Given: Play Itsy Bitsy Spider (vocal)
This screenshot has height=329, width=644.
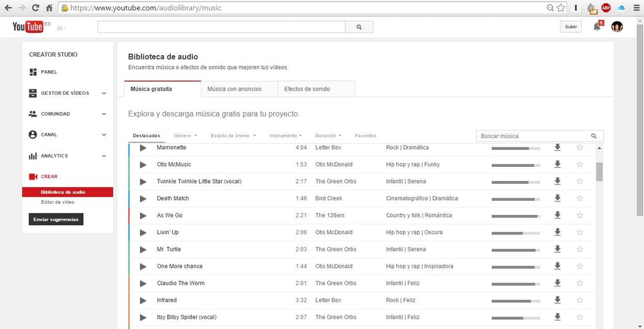Looking at the screenshot, I should 143,317.
